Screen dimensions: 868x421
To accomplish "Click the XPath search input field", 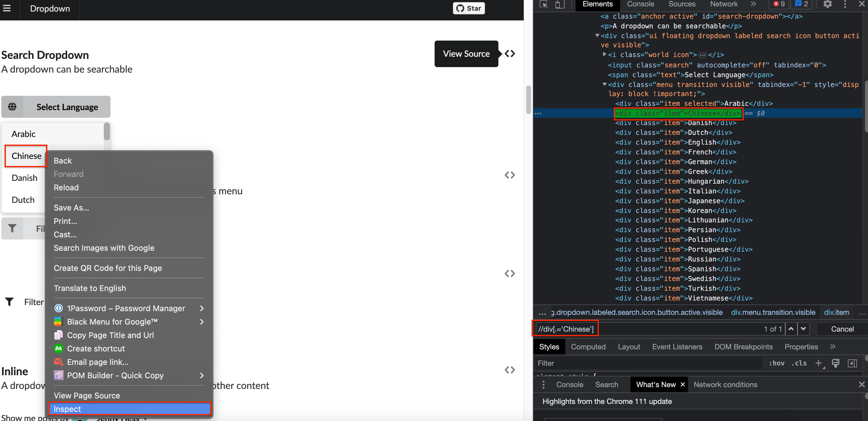I will (565, 329).
